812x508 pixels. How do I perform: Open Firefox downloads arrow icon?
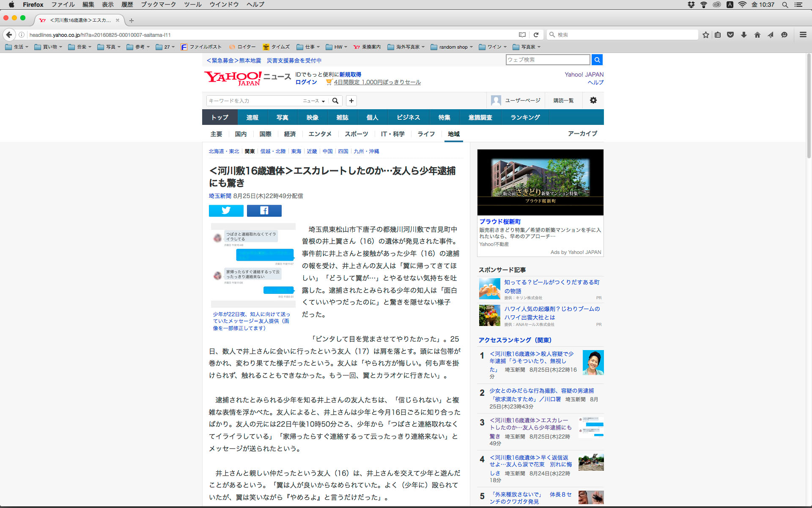tap(743, 35)
